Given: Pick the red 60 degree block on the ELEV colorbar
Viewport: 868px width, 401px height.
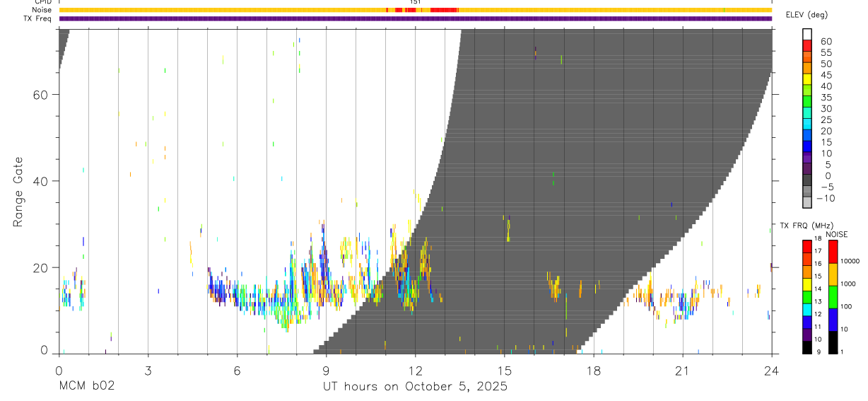Looking at the screenshot, I should (x=807, y=45).
